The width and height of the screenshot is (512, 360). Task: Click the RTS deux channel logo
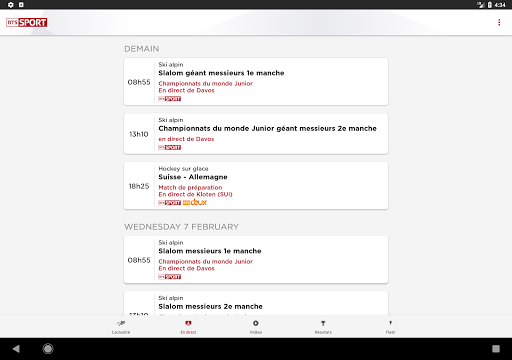[x=195, y=202]
